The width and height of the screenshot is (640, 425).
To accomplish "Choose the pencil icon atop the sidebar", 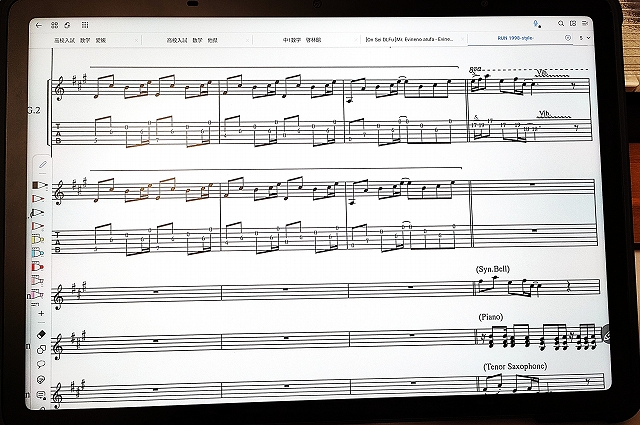I will point(42,163).
